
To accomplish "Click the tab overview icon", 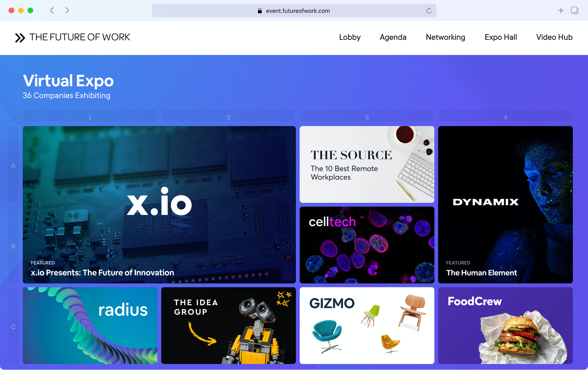I will click(x=574, y=10).
